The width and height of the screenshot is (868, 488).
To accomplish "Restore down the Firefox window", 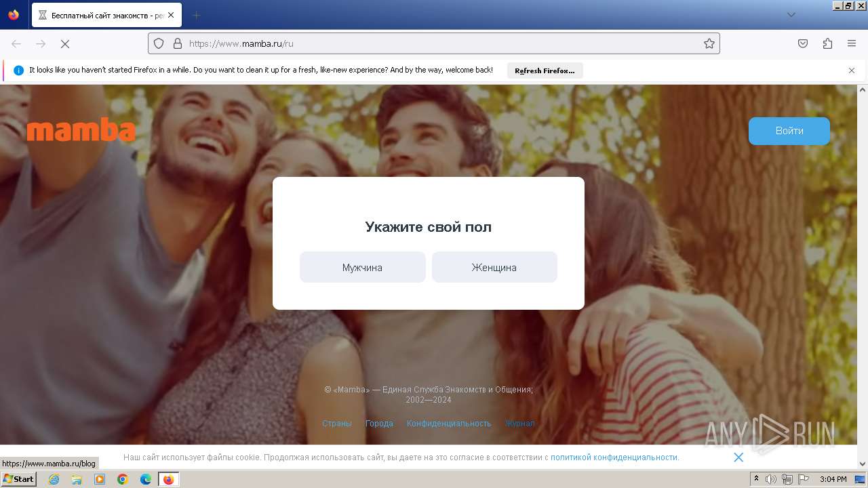I will pos(849,5).
